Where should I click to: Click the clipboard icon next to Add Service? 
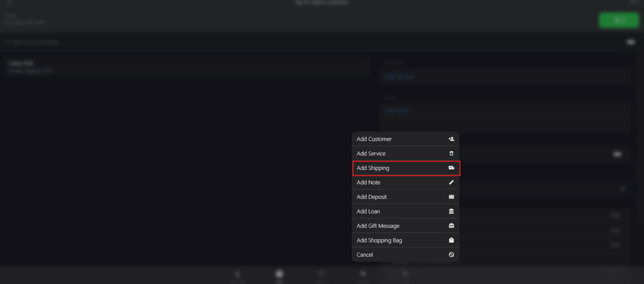[x=452, y=153]
